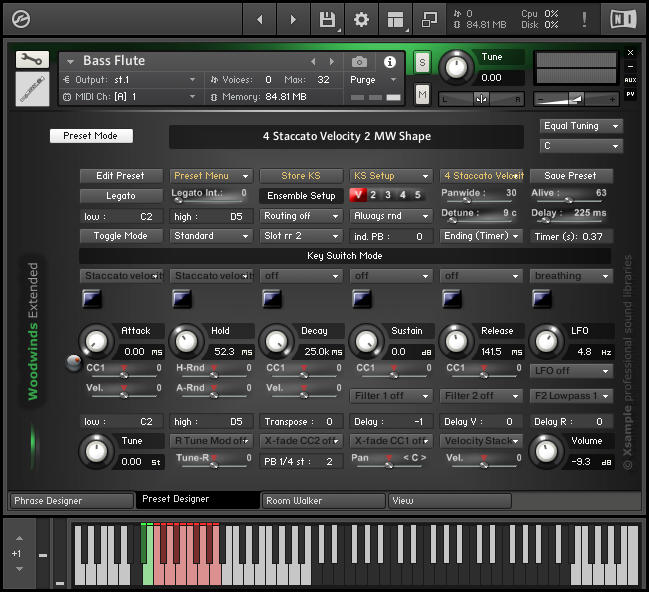Screen dimensions: 649x592
Task: Click the camera snapshot icon
Action: [359, 62]
